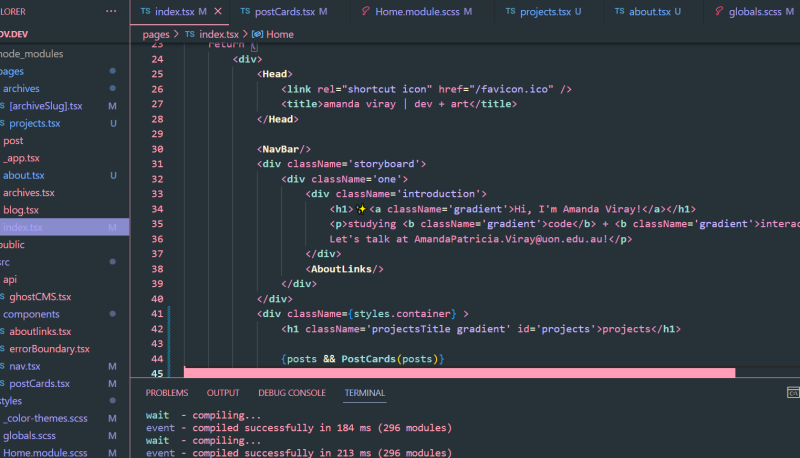Click Home breadcrumb symbol icon
Screen dimensions: 800x458
pyautogui.click(x=257, y=34)
